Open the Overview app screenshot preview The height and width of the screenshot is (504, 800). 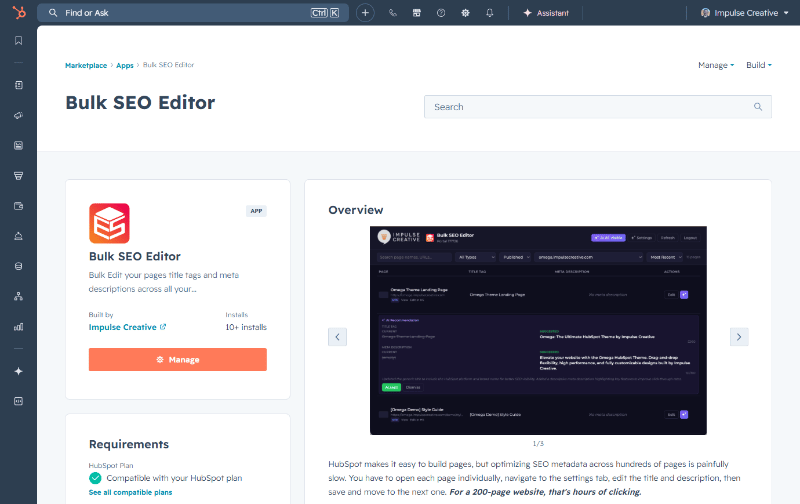538,331
